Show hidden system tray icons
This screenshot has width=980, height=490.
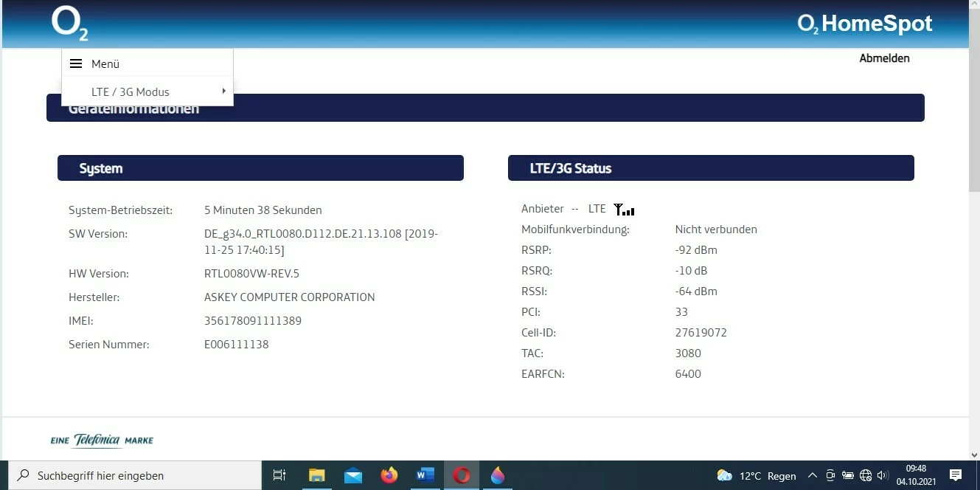click(813, 476)
